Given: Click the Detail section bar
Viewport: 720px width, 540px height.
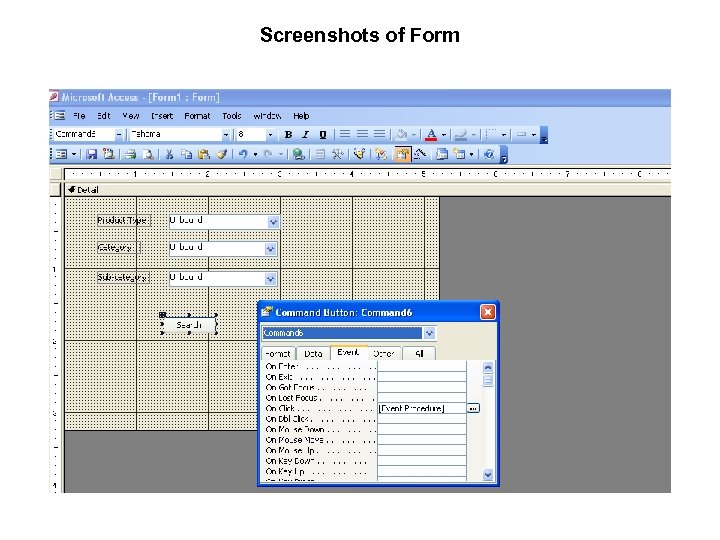Looking at the screenshot, I should [367, 190].
